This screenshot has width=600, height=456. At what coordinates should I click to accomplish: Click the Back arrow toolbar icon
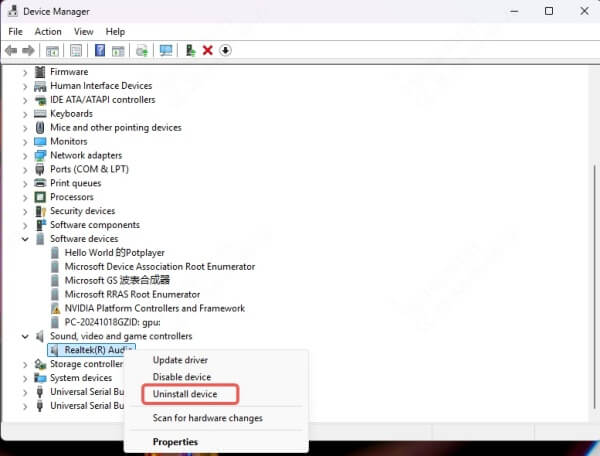tap(11, 50)
